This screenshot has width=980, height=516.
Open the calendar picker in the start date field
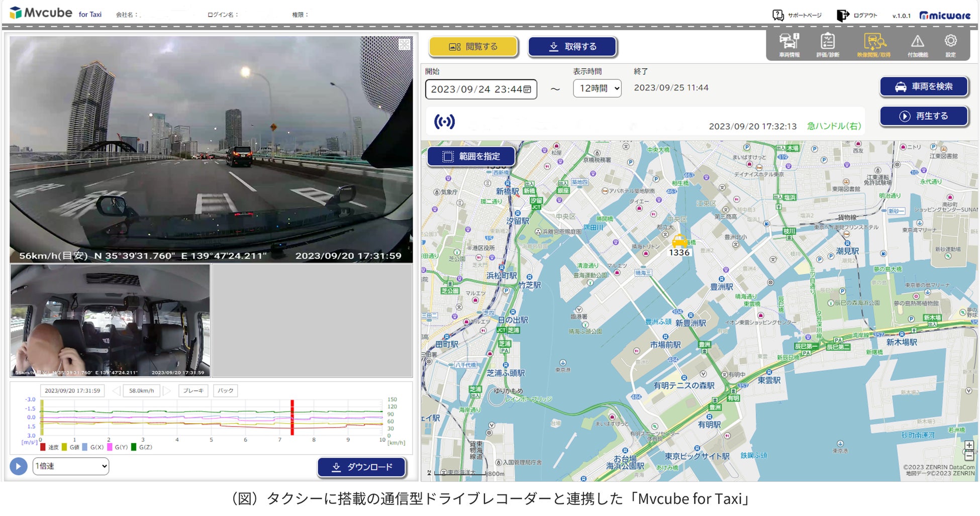[x=527, y=89]
